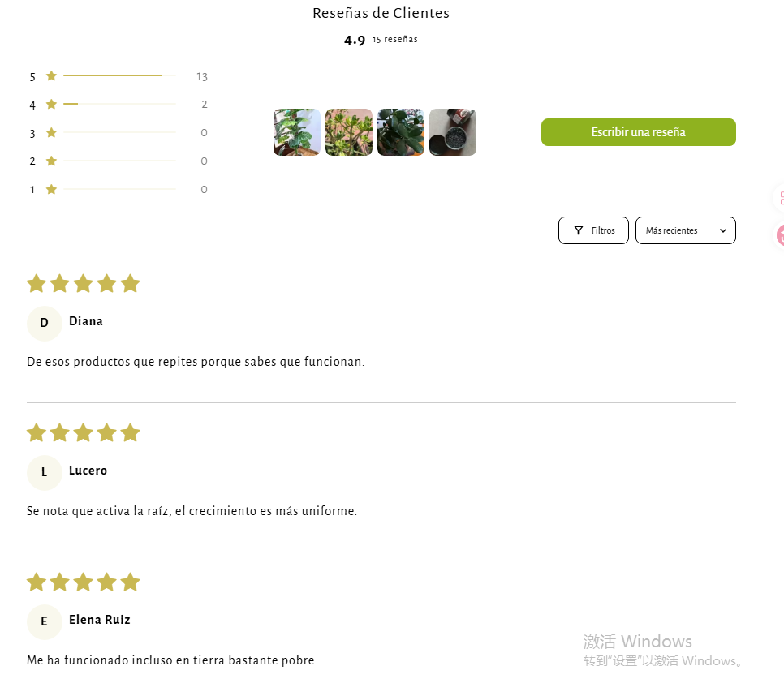Open the first customer photo of climbing plant
Viewport: 784px width, 679px height.
tap(297, 132)
